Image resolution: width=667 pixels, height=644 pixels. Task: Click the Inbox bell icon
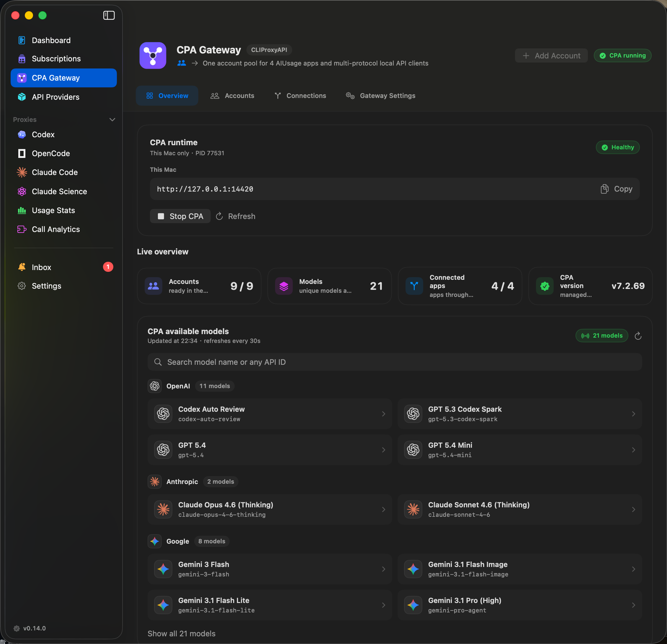tap(22, 267)
